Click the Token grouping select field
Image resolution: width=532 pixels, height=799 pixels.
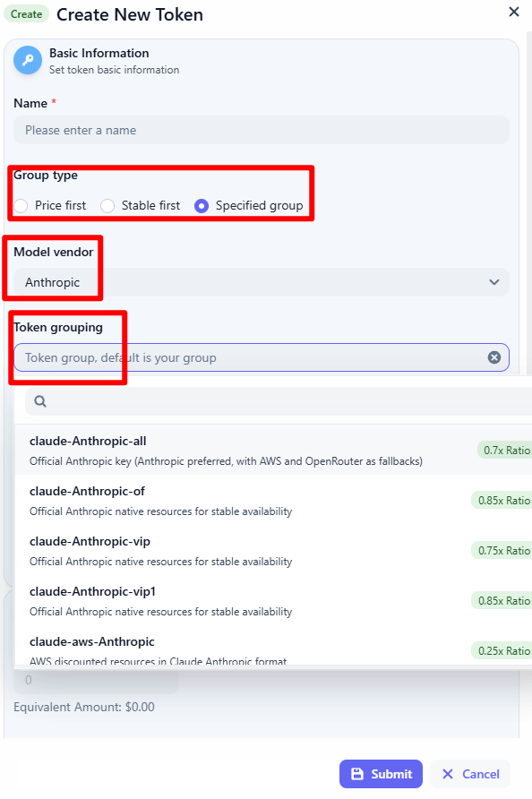click(261, 357)
